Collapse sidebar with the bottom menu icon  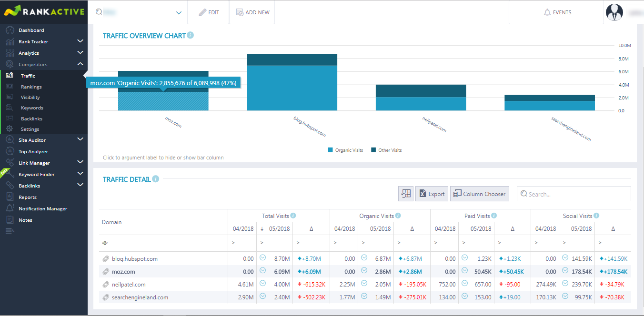point(10,231)
